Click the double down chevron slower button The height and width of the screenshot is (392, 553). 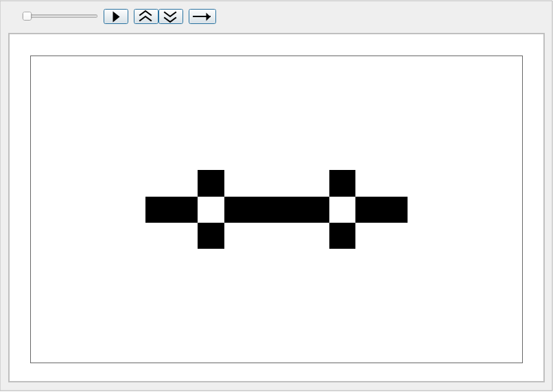(x=171, y=16)
